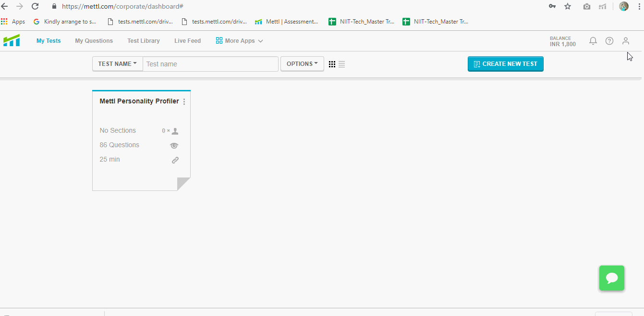Open the Mettl Personality Profiler test title
The image size is (644, 316).
pos(139,101)
